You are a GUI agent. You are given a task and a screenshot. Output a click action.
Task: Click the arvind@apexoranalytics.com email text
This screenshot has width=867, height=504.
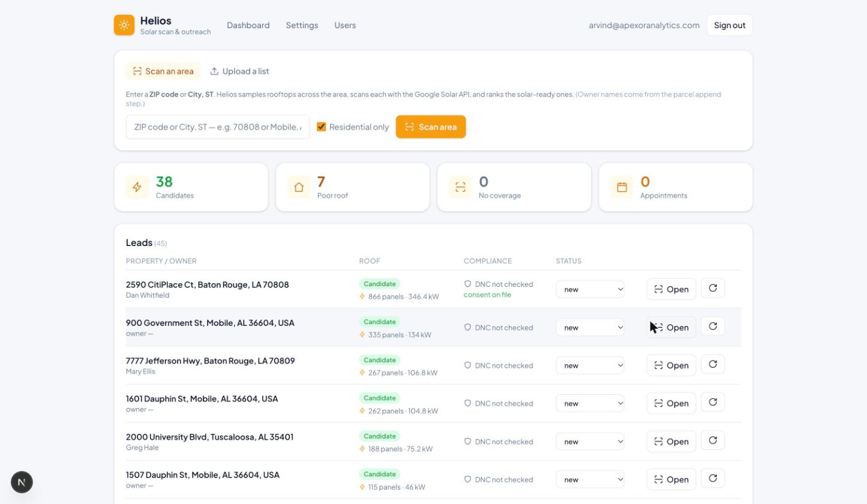click(x=644, y=25)
